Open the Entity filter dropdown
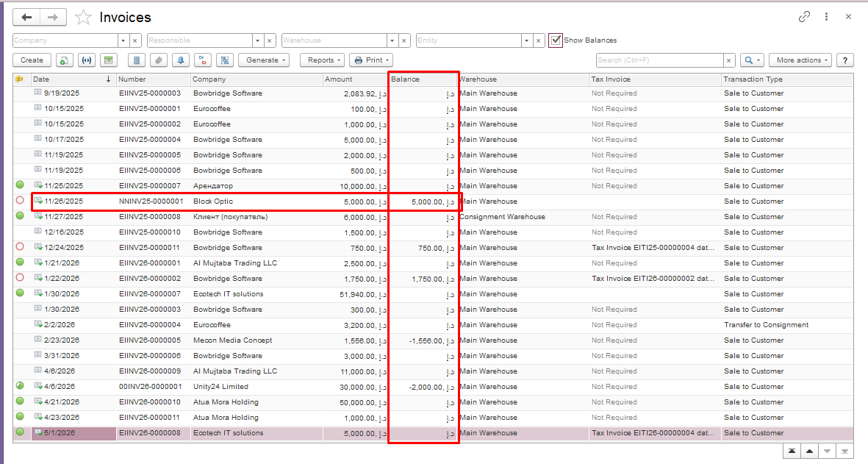 tap(526, 40)
